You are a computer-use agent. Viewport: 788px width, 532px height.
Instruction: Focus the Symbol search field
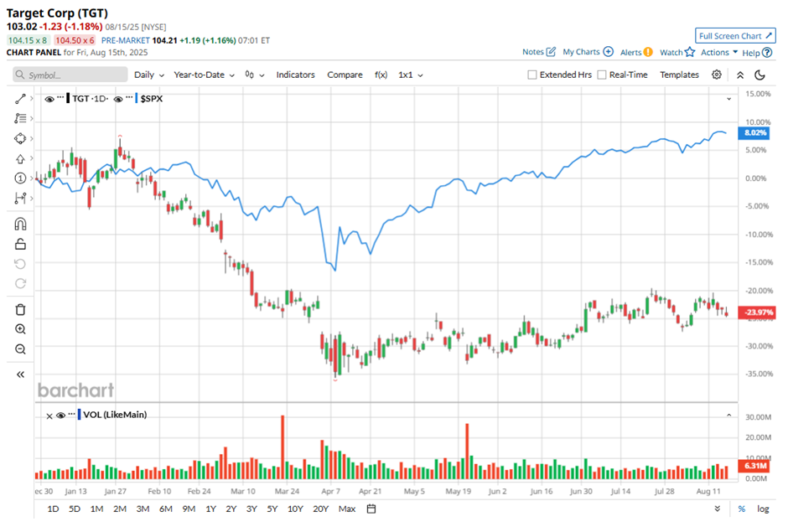(70, 75)
